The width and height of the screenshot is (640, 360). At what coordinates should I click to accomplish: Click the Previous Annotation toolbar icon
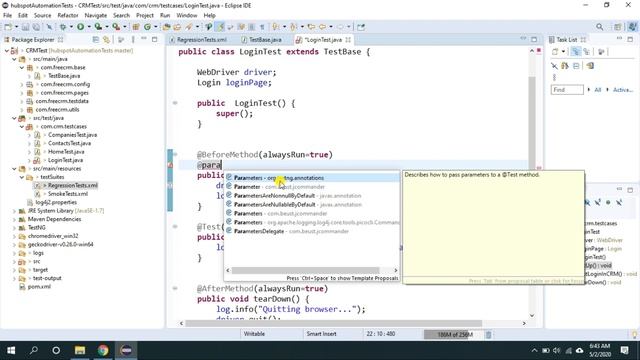click(x=293, y=27)
